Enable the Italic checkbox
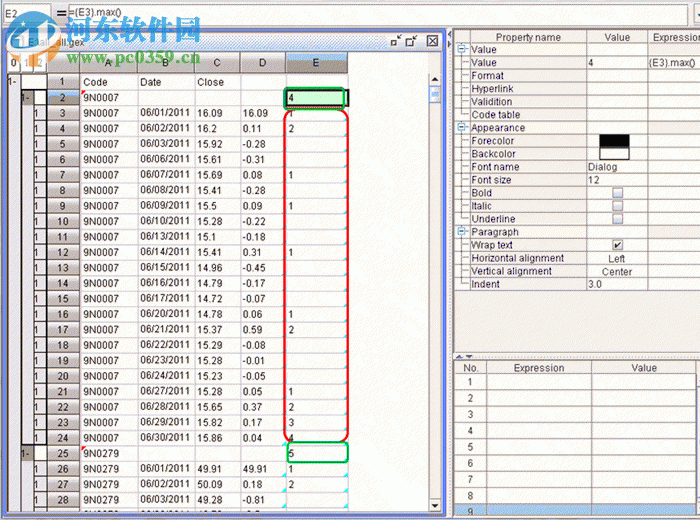Screen dimensions: 700x520 (617, 206)
